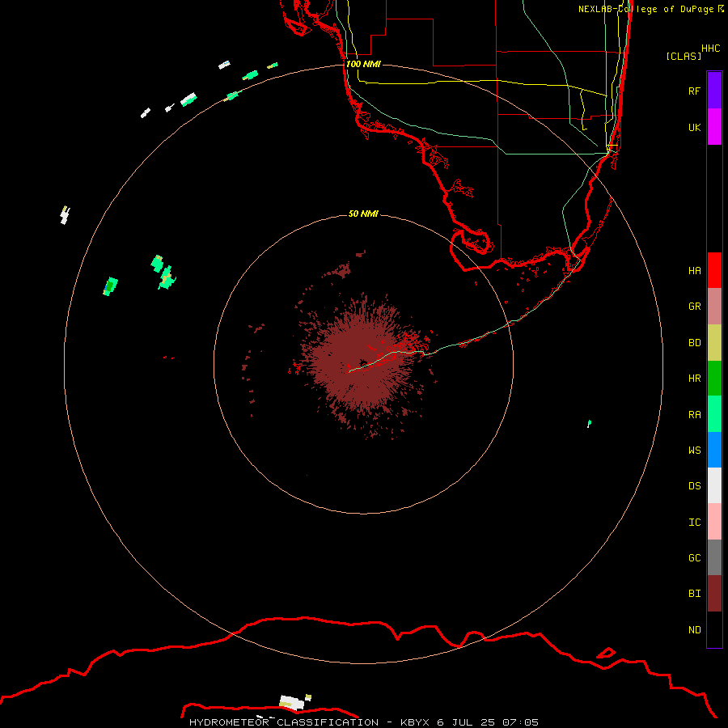This screenshot has width=728, height=728.
Task: Click the "HHC" product code label
Action: click(x=710, y=49)
